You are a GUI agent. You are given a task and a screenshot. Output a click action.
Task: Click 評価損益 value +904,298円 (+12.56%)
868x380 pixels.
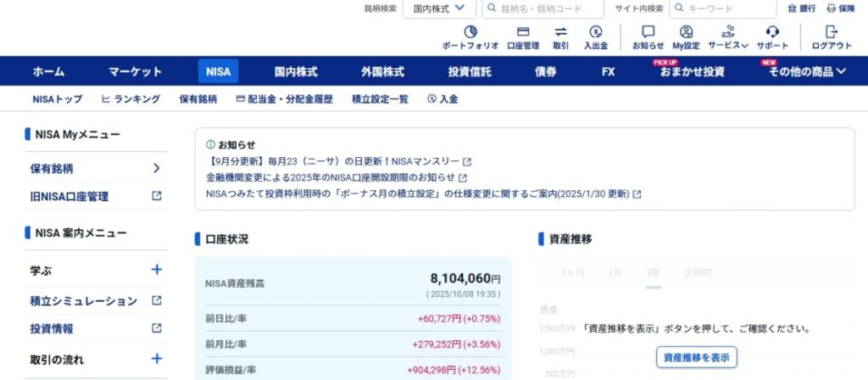pyautogui.click(x=453, y=370)
